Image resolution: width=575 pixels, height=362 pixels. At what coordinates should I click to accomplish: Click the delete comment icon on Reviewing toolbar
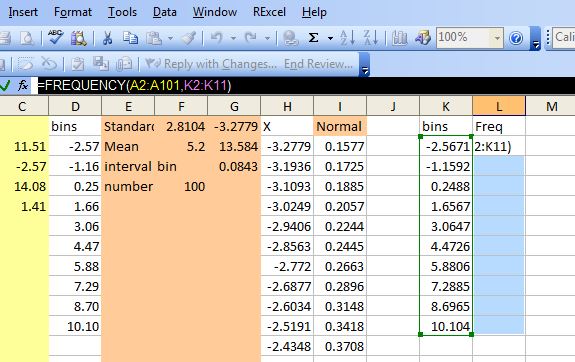click(x=48, y=64)
